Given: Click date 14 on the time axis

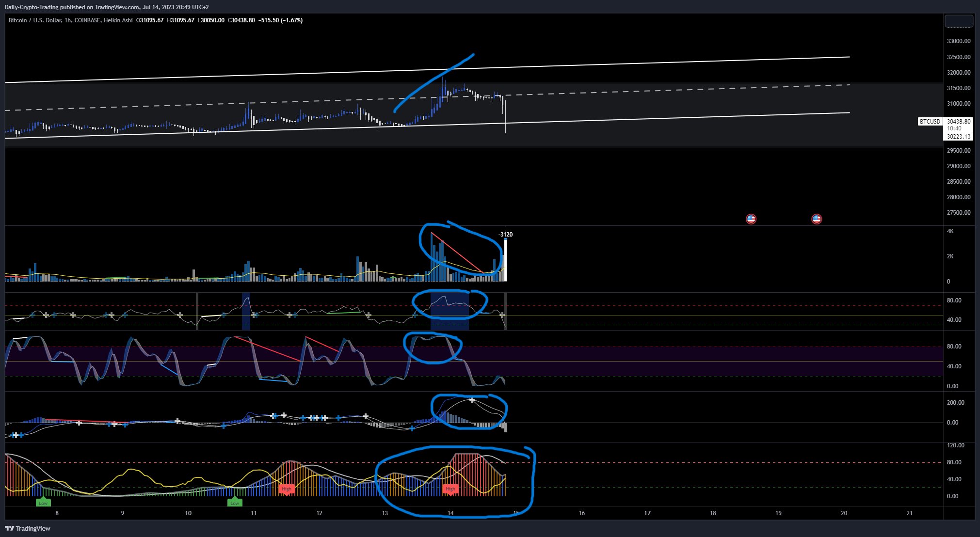Looking at the screenshot, I should (x=450, y=513).
